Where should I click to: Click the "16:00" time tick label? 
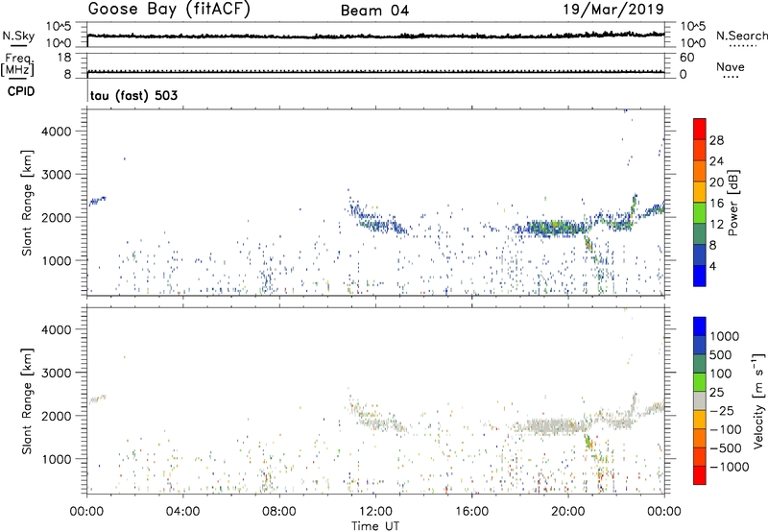point(471,512)
